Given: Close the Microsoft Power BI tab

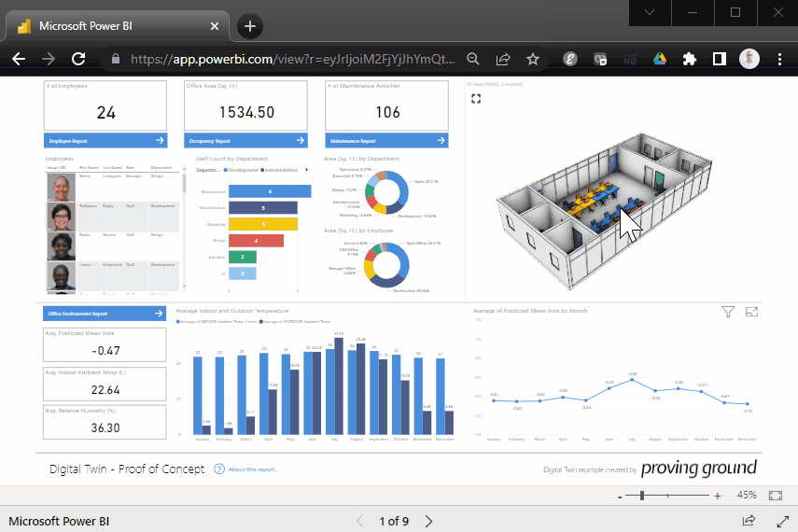Looking at the screenshot, I should pyautogui.click(x=215, y=26).
